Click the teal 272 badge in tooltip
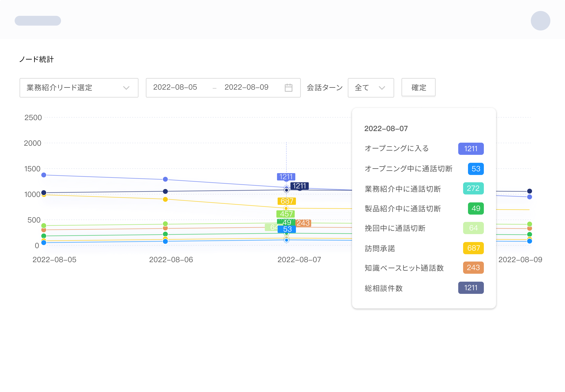The width and height of the screenshot is (565, 392). pos(473,188)
